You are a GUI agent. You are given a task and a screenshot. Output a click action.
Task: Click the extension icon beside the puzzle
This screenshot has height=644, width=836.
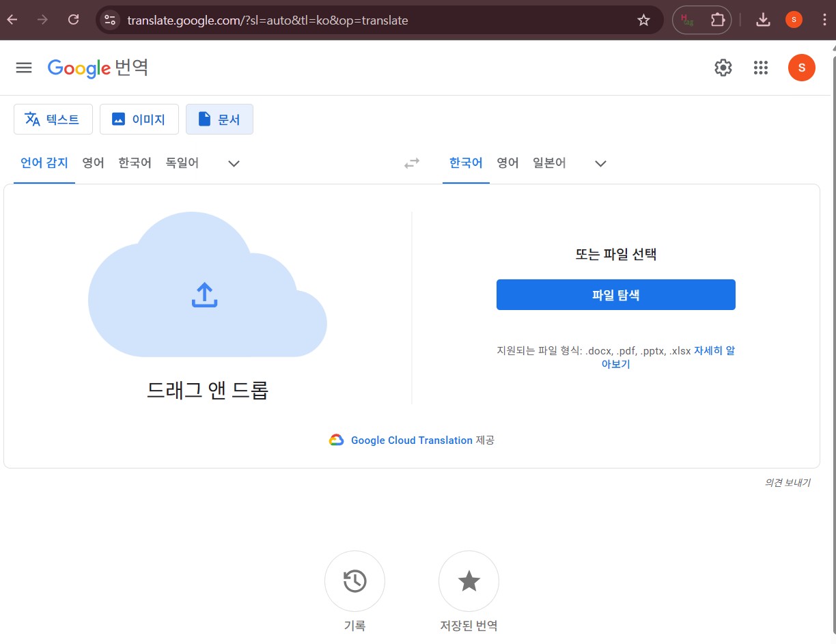[x=687, y=20]
